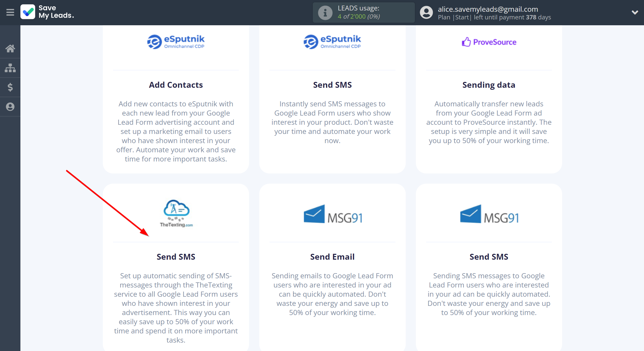This screenshot has width=644, height=351.
Task: Click the LEADS usage info icon
Action: click(325, 12)
